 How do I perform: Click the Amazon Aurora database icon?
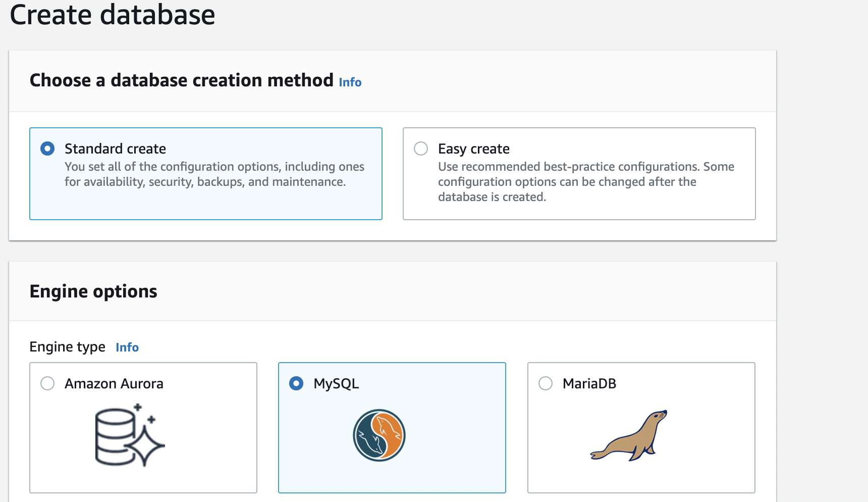tap(130, 435)
